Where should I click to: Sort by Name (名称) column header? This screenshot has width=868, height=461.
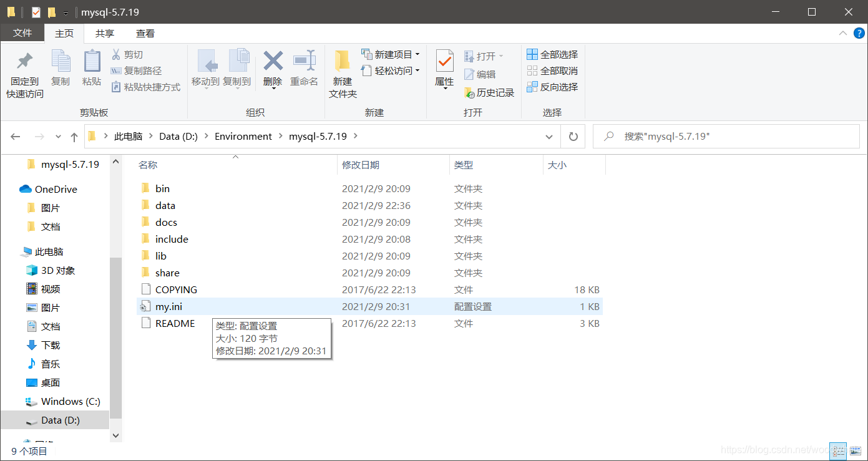click(236, 165)
